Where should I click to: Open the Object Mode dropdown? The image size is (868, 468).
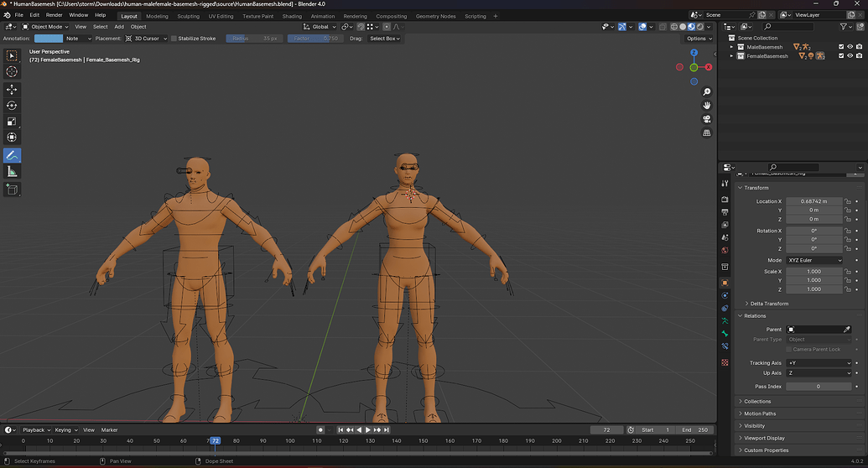point(44,27)
